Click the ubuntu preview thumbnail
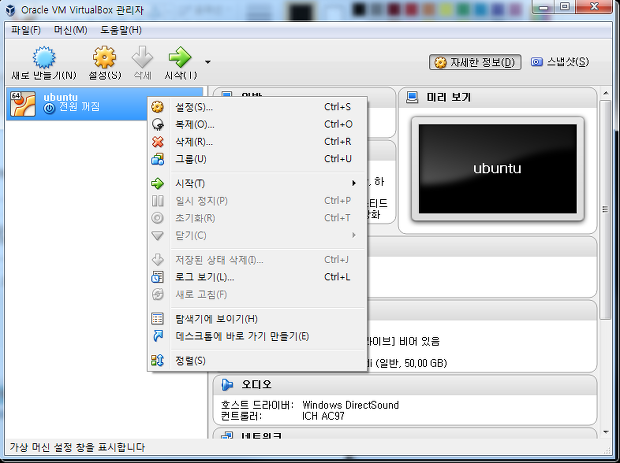Image resolution: width=620 pixels, height=463 pixels. coord(497,169)
